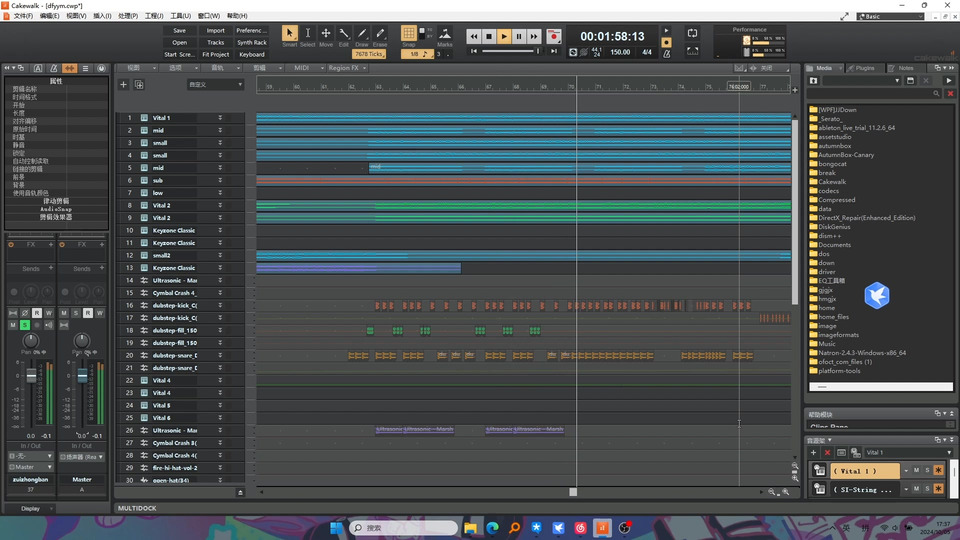Click the zuizhongban channel volume fader
Viewport: 960px width, 540px height.
31,378
